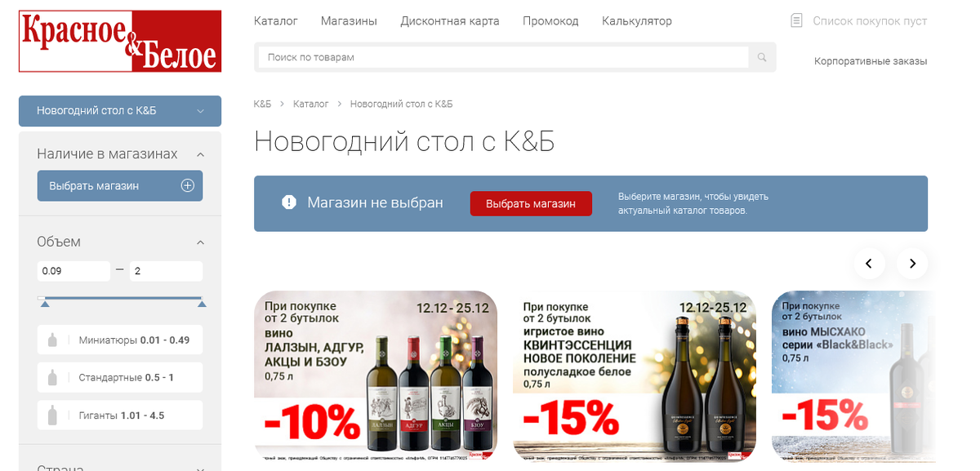Select the Гиганты 1.01 - 4.5 volume filter
This screenshot has height=471, width=980.
tap(120, 415)
